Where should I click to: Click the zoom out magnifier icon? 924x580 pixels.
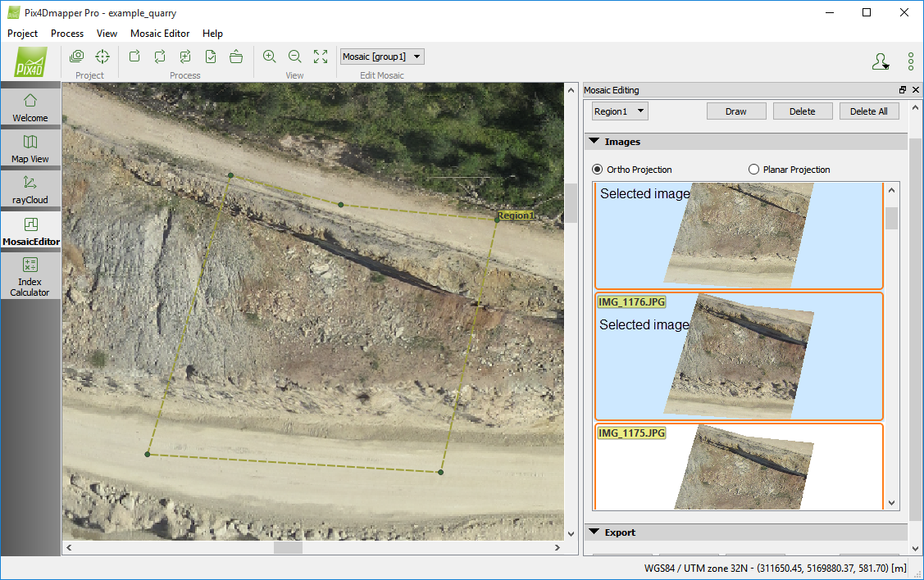295,57
